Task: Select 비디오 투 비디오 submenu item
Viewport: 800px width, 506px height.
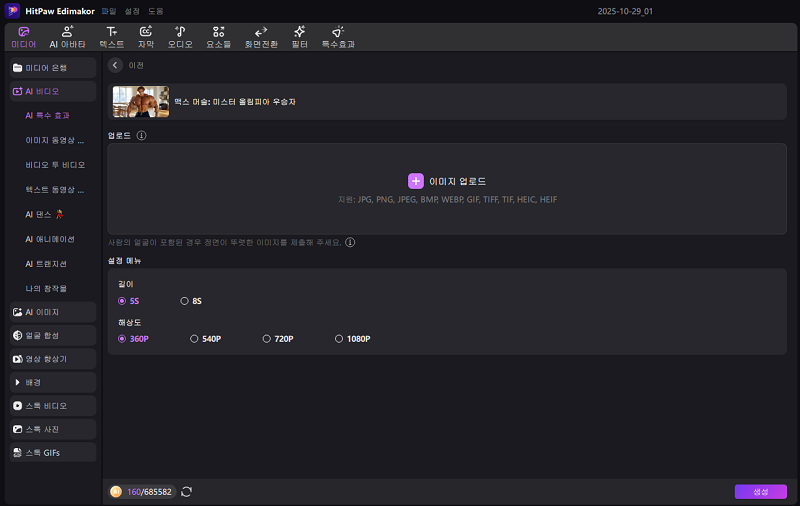Action: pyautogui.click(x=55, y=165)
